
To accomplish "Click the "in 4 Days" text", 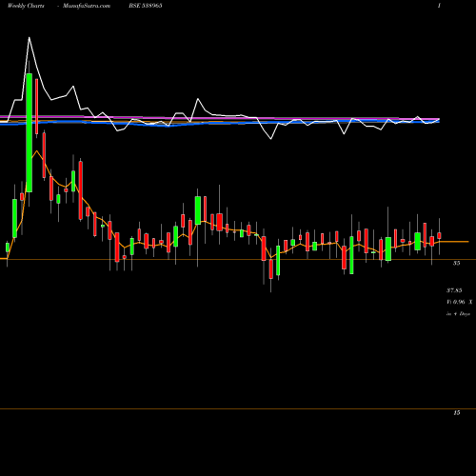I will pos(458,314).
